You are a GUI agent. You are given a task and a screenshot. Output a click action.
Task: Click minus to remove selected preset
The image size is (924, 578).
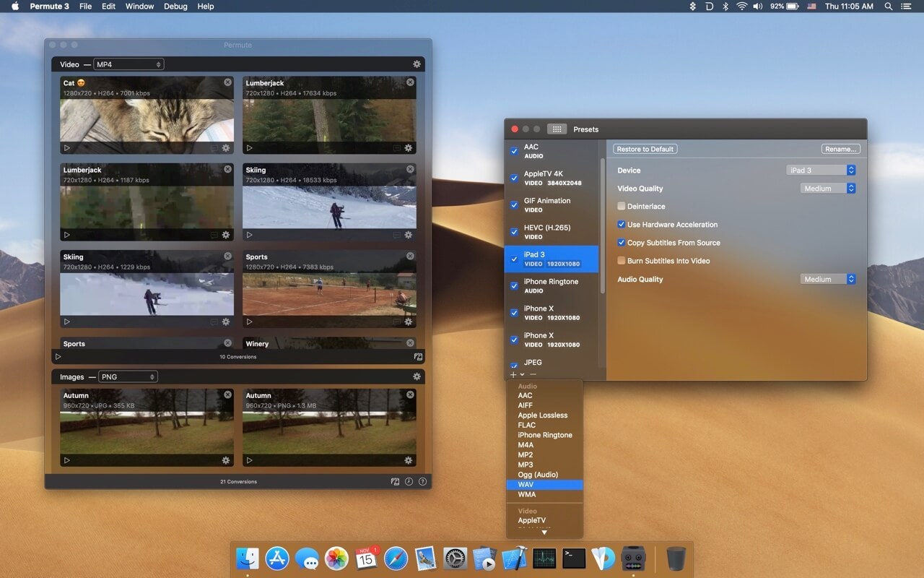533,374
